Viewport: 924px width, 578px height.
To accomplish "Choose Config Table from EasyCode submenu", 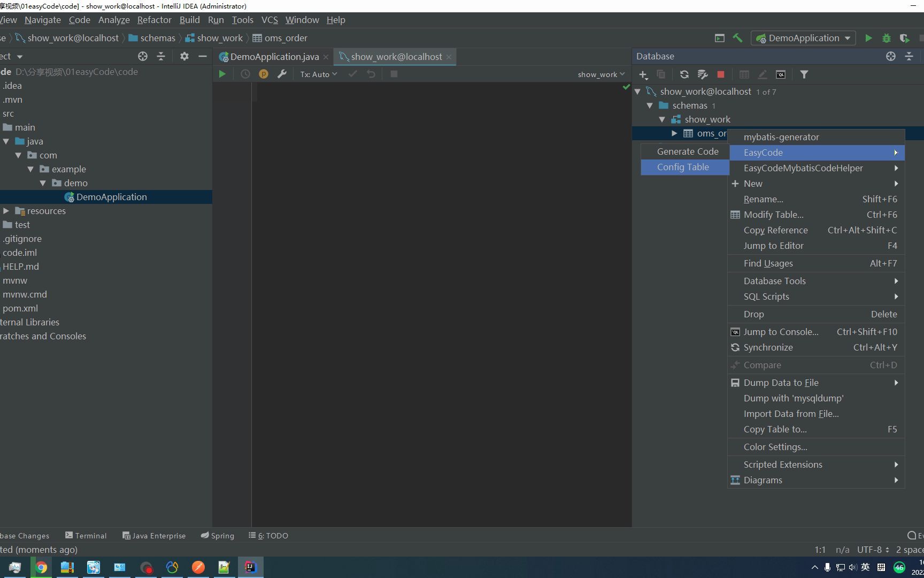I will tap(685, 167).
